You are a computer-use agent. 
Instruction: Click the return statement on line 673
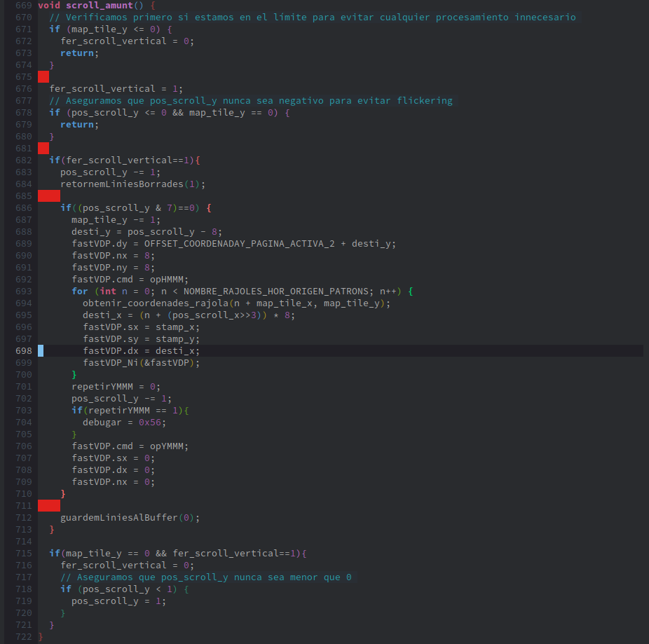tap(79, 53)
